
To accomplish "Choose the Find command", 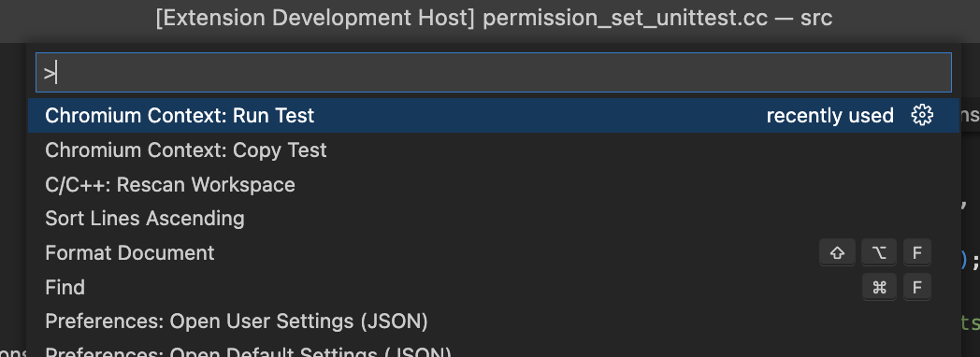I will click(x=65, y=287).
